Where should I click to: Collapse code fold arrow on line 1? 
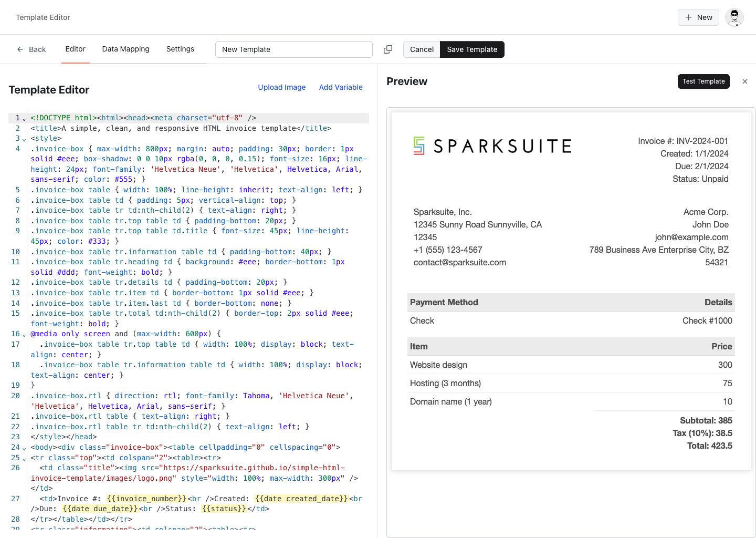(24, 119)
